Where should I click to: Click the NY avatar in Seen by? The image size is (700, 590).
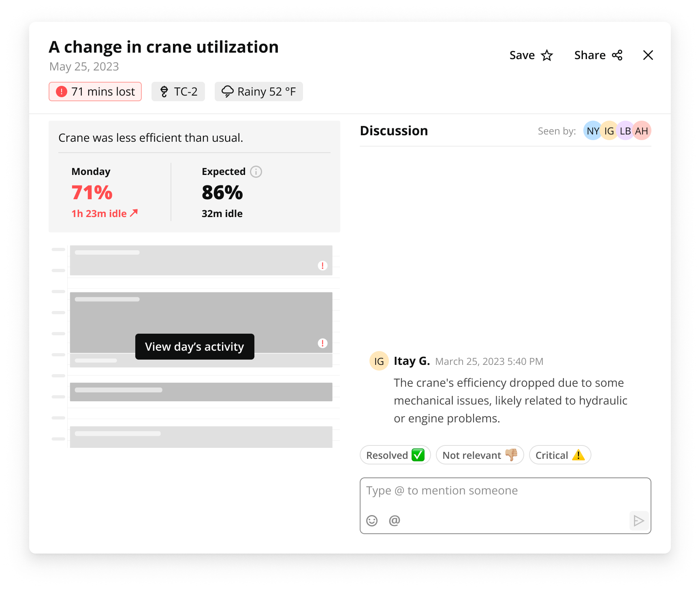pyautogui.click(x=592, y=131)
